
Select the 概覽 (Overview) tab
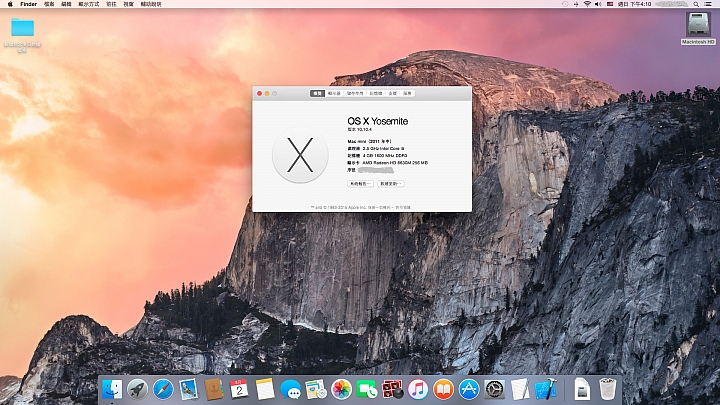point(317,93)
